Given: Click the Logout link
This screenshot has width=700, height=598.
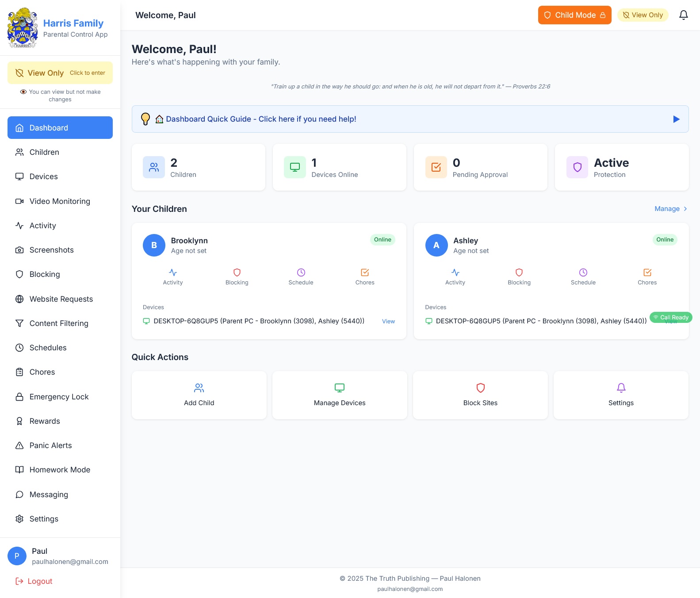Looking at the screenshot, I should click(34, 581).
